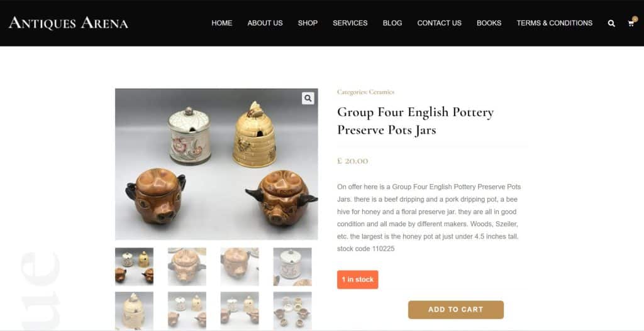Select the floral preserve jar thumbnail

point(292,266)
